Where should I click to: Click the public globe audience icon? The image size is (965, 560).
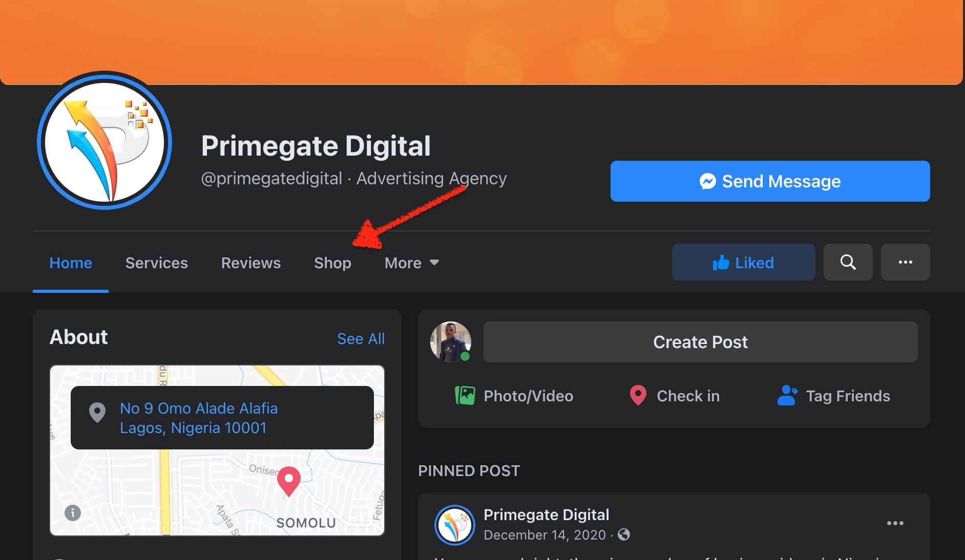[x=624, y=534]
